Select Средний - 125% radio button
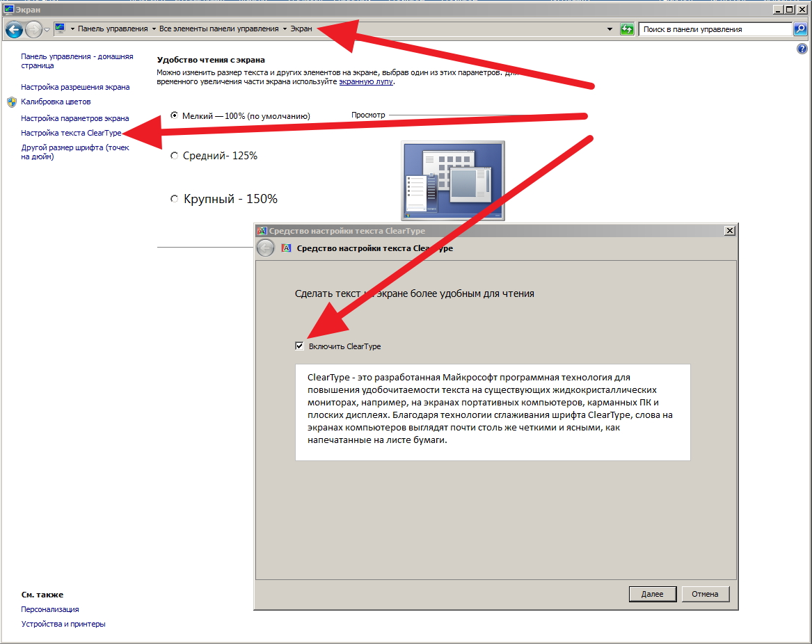 click(175, 156)
